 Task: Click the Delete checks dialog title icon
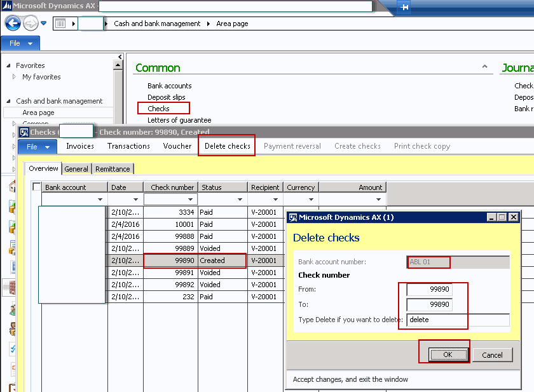(x=293, y=217)
